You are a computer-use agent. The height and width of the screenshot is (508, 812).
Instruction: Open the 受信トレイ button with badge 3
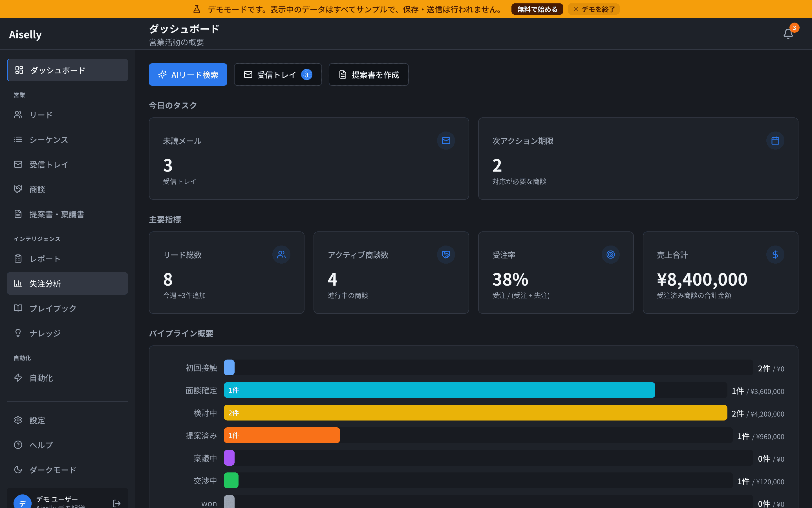pos(278,75)
